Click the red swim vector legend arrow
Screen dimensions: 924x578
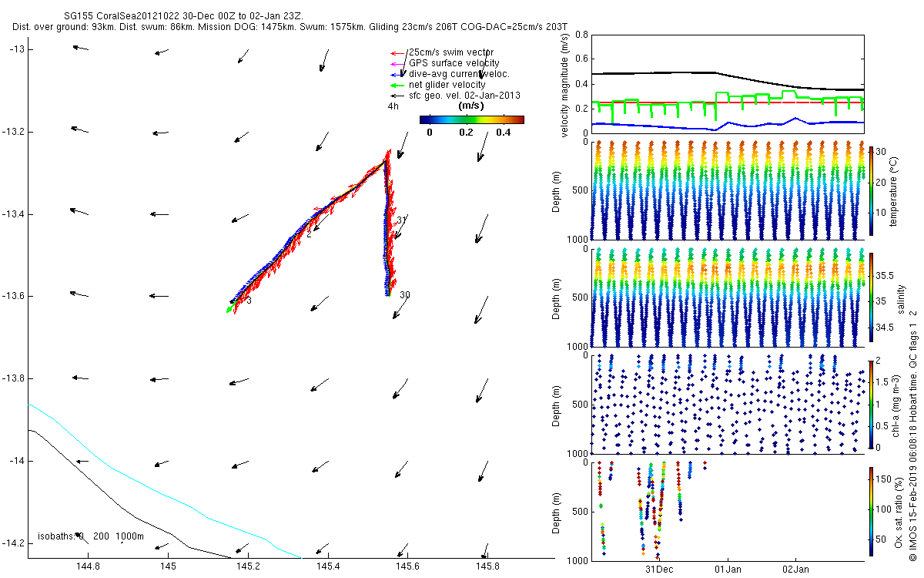pyautogui.click(x=398, y=53)
